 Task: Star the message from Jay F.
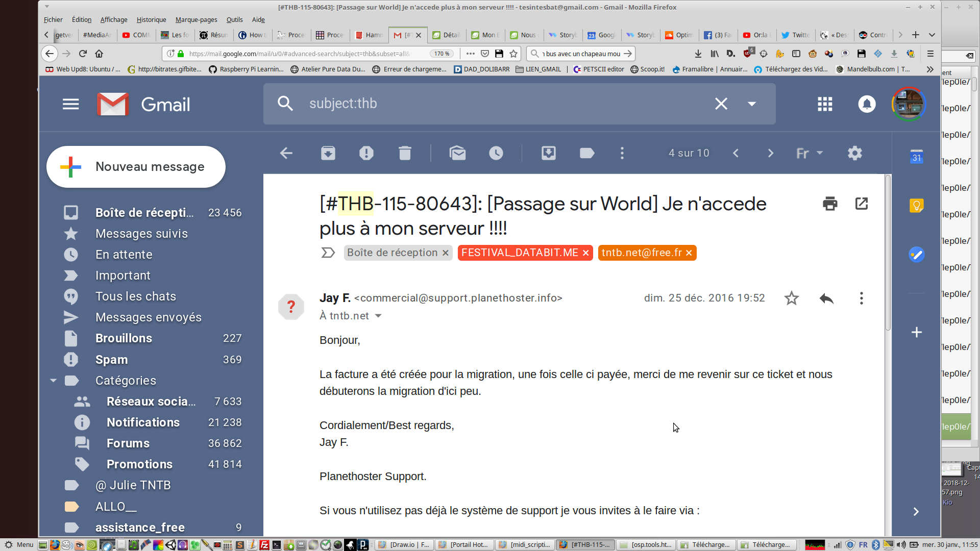791,298
